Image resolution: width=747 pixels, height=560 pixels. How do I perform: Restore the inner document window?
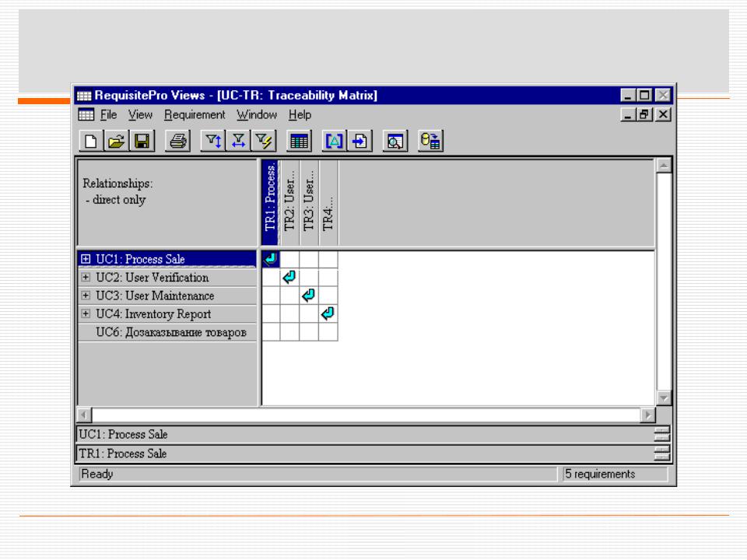point(644,115)
